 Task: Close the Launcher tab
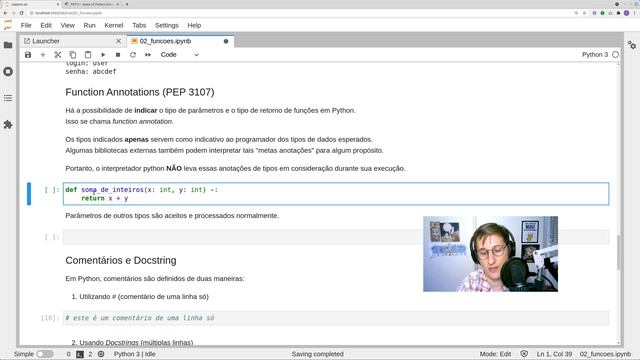118,41
